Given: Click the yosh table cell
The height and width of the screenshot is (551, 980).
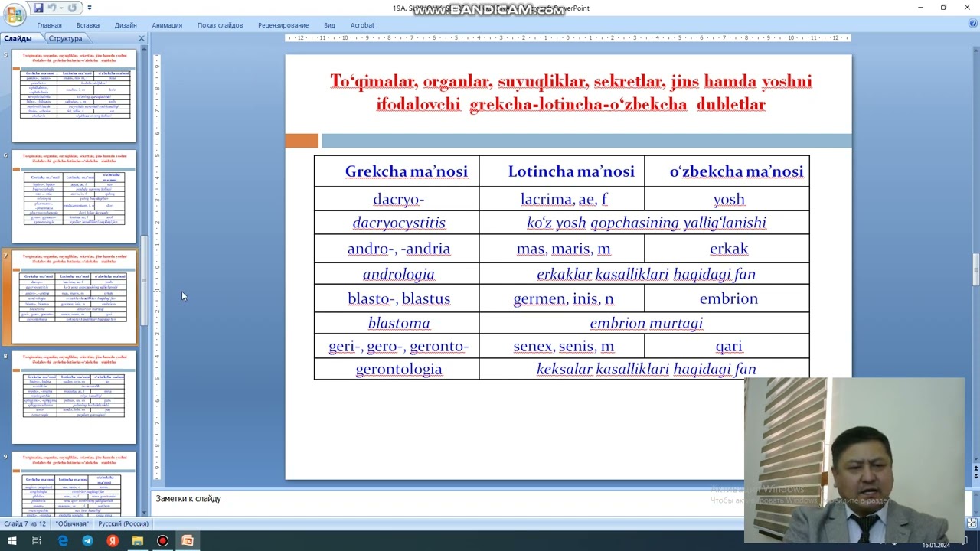Looking at the screenshot, I should point(727,199).
